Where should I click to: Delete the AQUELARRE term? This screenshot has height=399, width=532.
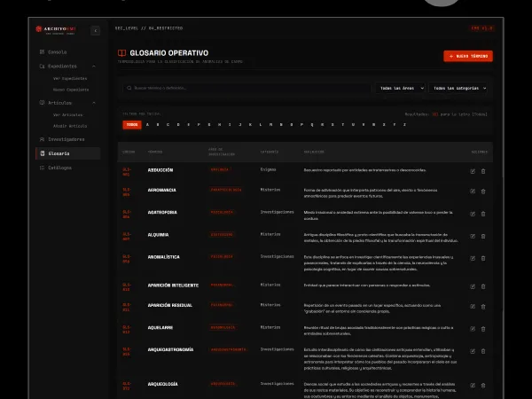coord(483,329)
